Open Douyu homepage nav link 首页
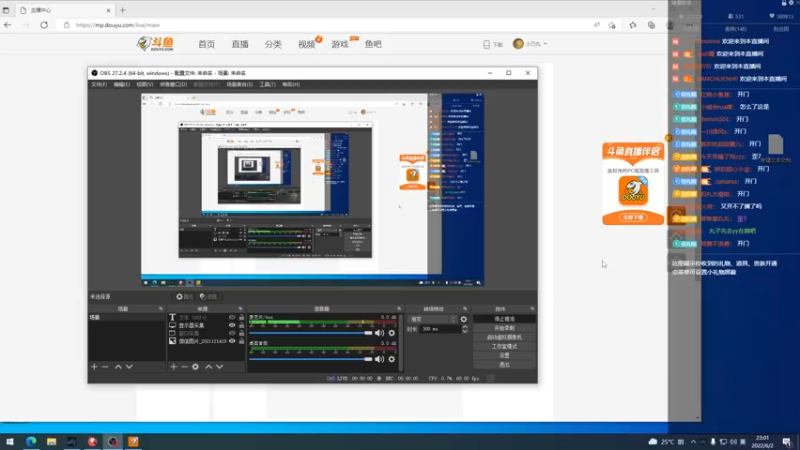 207,44
